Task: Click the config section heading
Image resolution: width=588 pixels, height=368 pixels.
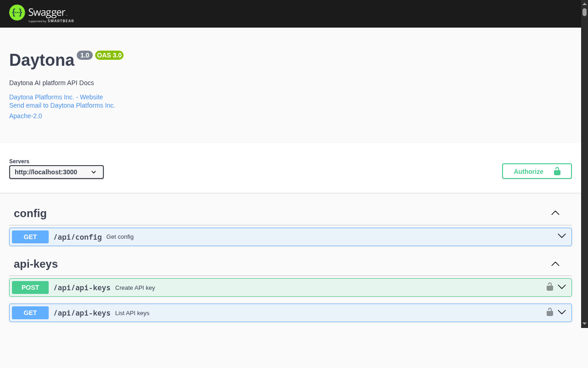Action: [30, 213]
